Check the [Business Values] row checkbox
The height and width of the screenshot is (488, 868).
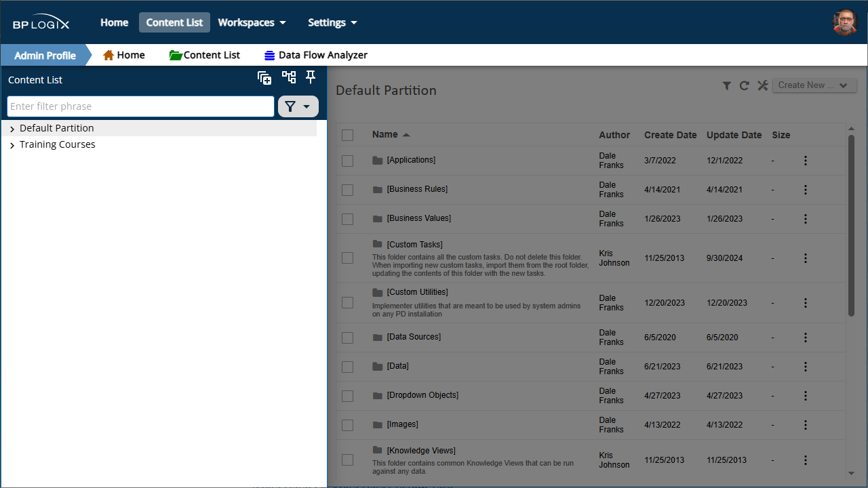(348, 219)
